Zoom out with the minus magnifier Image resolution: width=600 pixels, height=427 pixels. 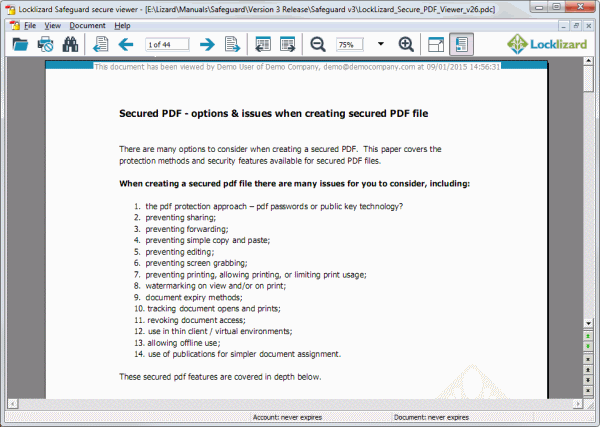coord(318,44)
